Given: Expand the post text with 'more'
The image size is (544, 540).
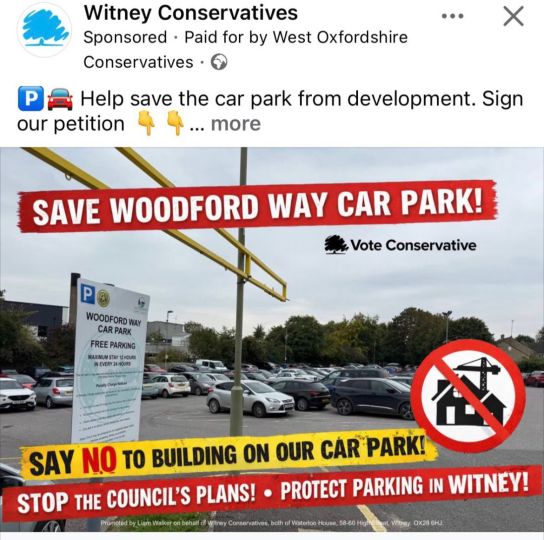Looking at the screenshot, I should point(236,124).
